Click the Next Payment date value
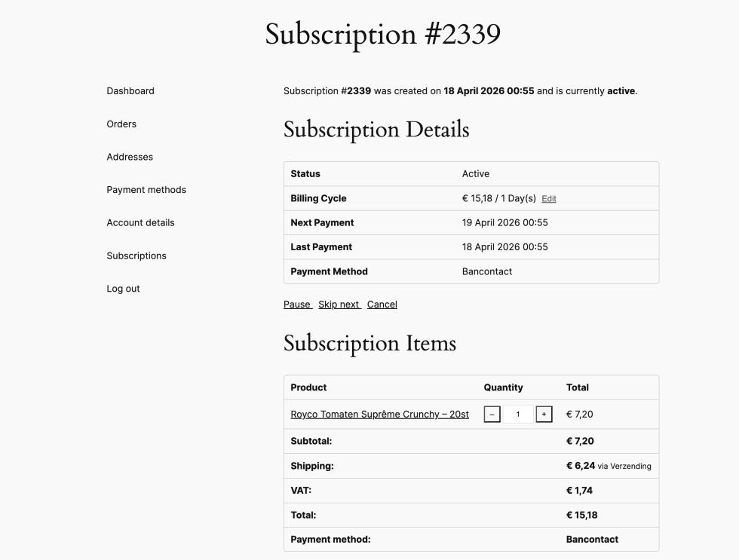 504,223
